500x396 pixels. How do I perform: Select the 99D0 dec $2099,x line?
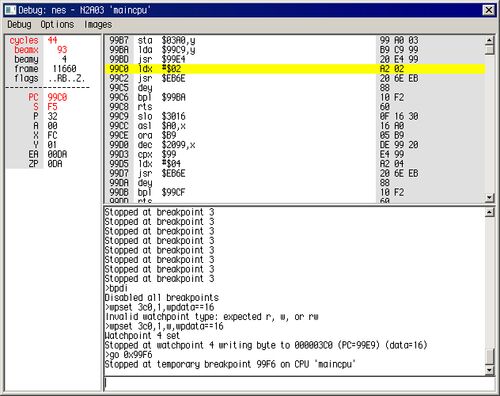[295, 145]
